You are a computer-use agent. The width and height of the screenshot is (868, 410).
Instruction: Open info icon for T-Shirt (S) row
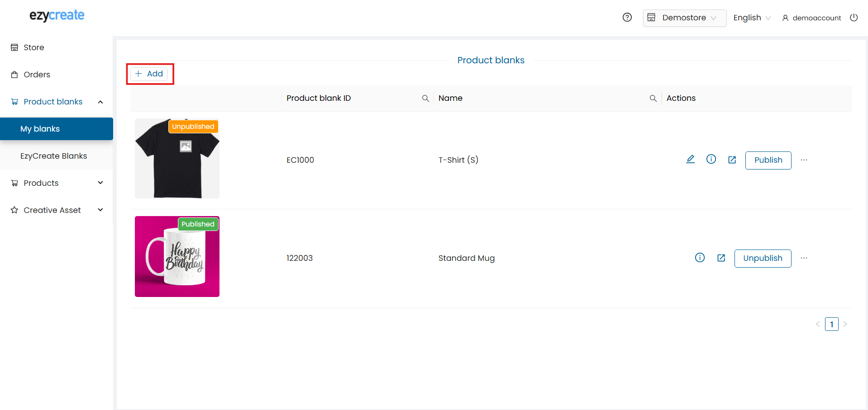pos(711,160)
